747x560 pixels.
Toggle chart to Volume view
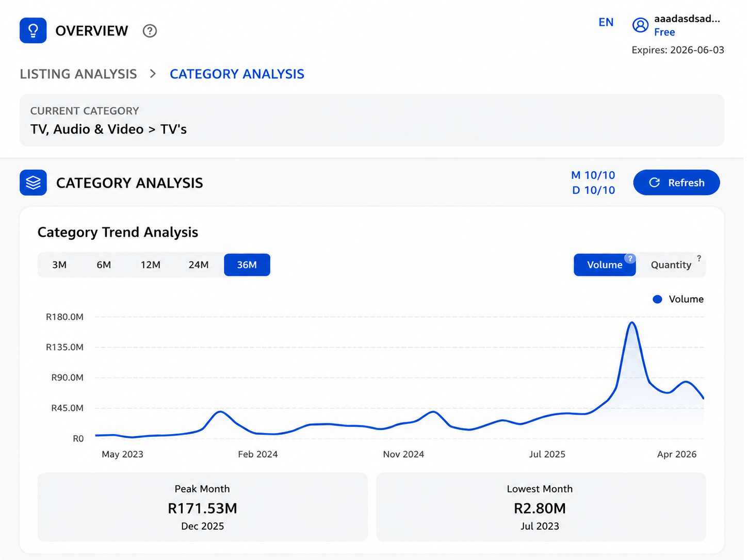[x=605, y=265]
